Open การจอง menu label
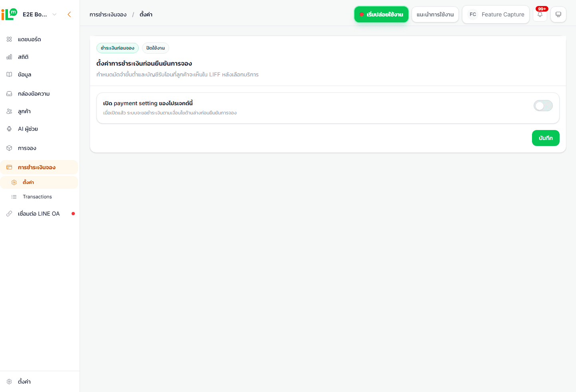 (27, 148)
